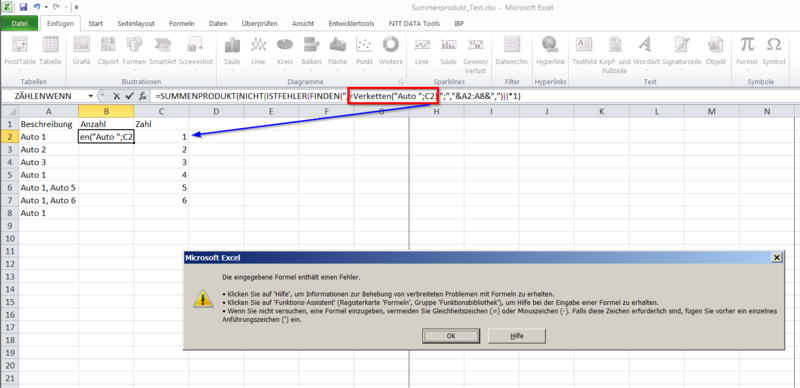Open the Formen shapes gallery
The height and width of the screenshot is (388, 800).
(134, 54)
